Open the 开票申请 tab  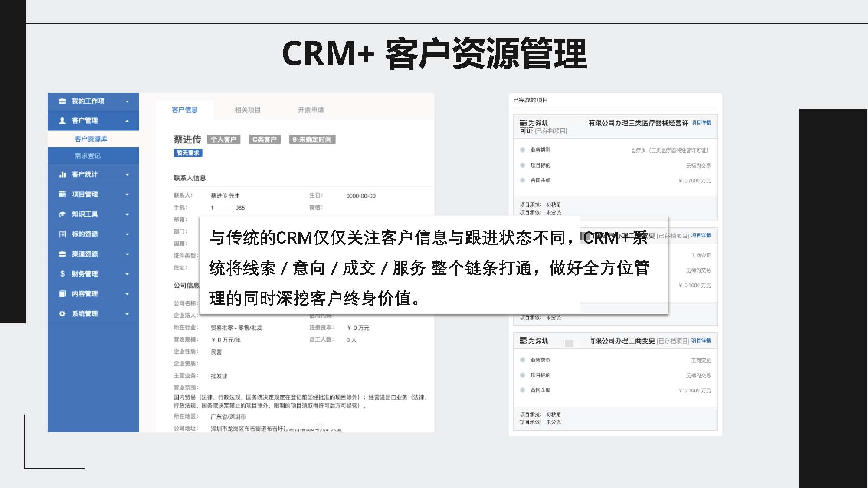point(311,110)
